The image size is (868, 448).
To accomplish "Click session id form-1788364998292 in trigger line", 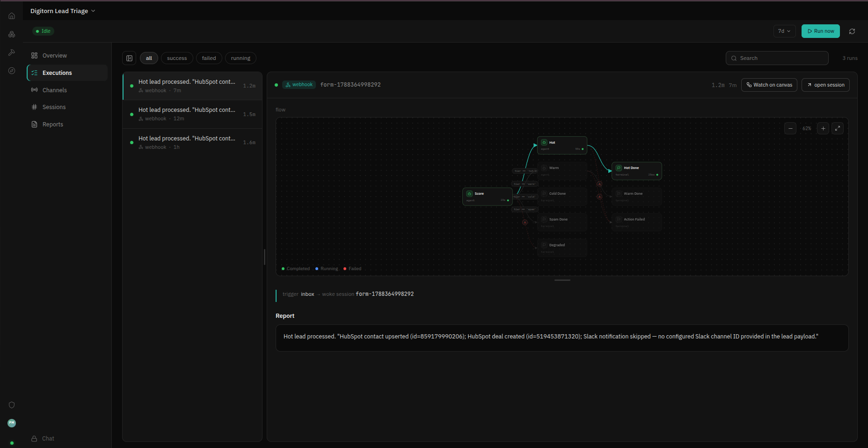I will (385, 294).
